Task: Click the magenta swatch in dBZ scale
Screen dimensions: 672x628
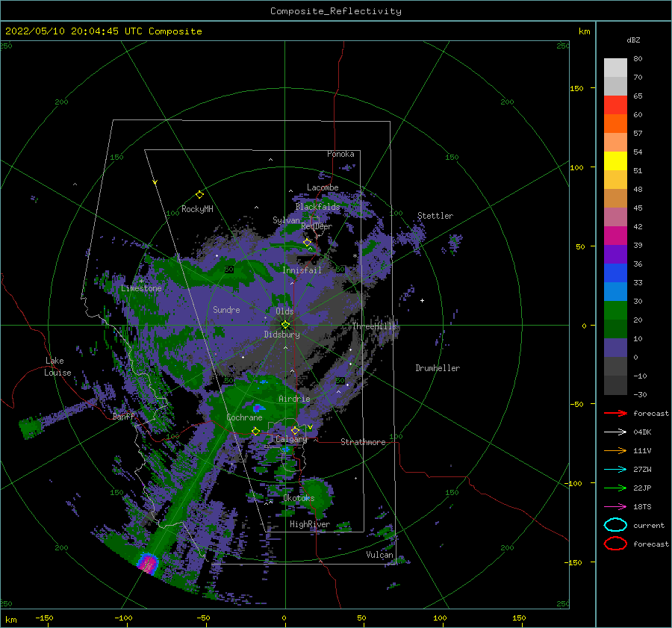Action: (x=615, y=236)
